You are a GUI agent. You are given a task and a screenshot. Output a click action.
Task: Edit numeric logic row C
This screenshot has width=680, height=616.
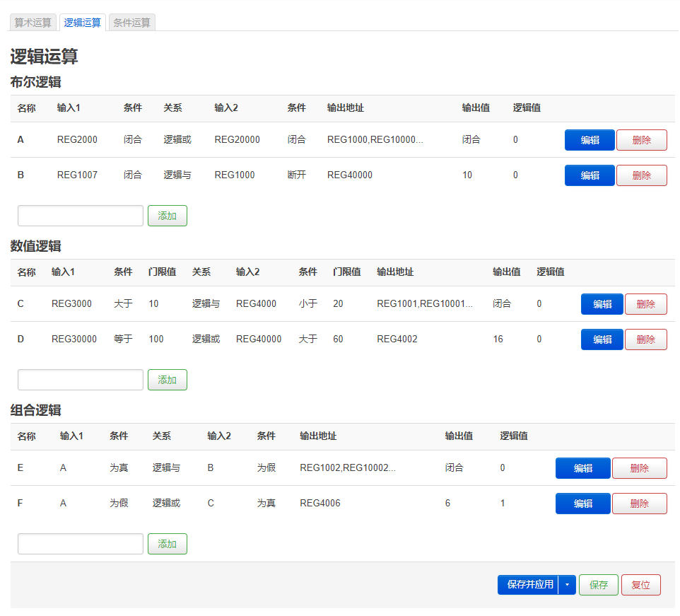tap(602, 304)
